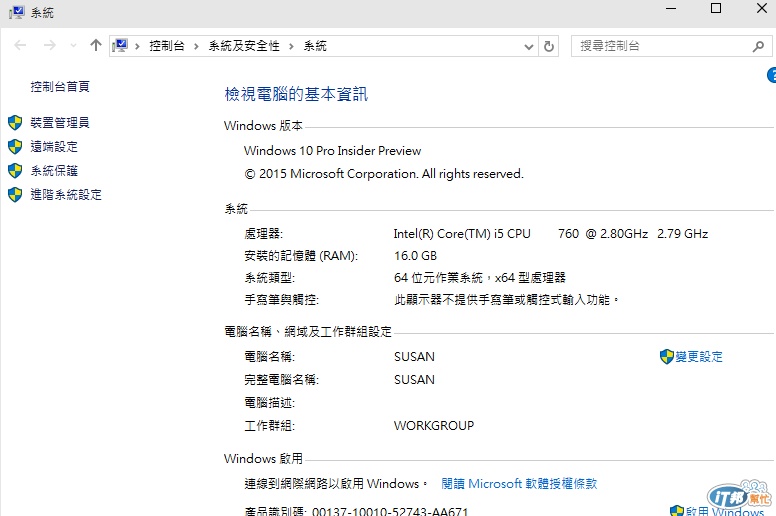Viewport: 776px width, 516px height.
Task: Select the 系統及安全性 breadcrumb item
Action: tap(244, 46)
